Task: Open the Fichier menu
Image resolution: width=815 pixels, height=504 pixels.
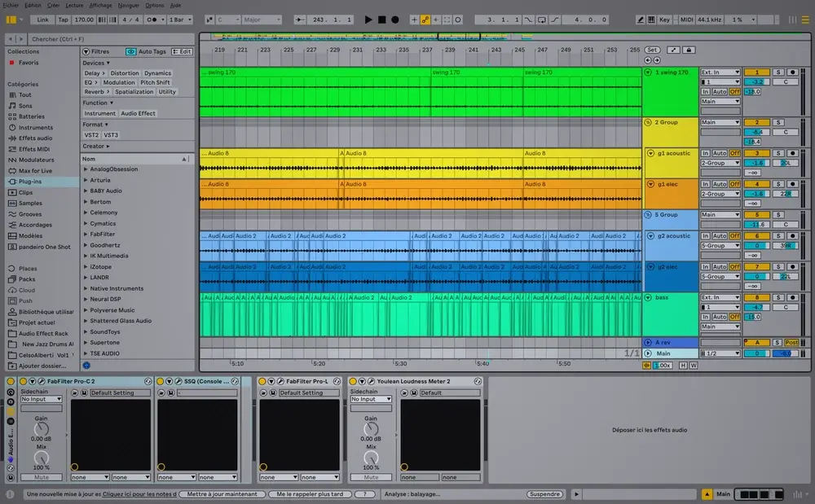Action: pos(11,5)
